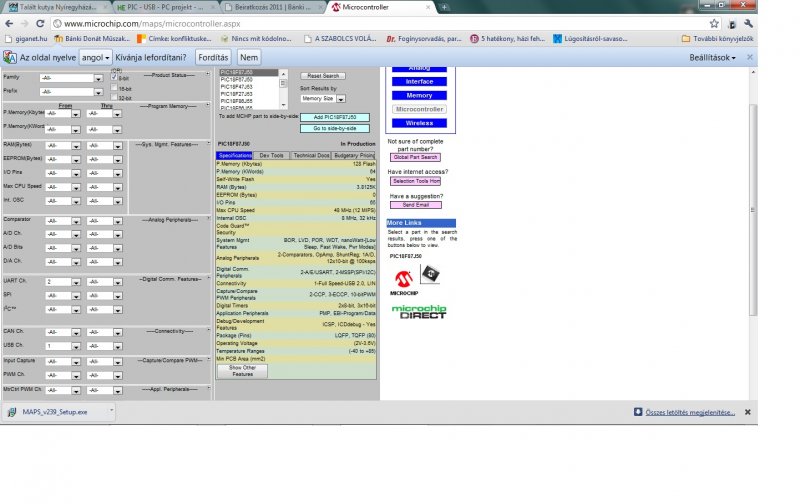Reload the page with the refresh icon
Screen dimensions: 800x504
pyautogui.click(x=40, y=23)
